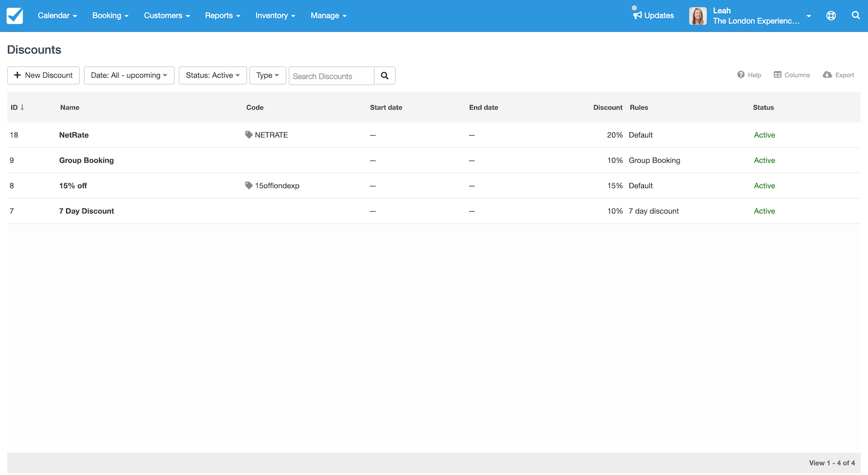Image resolution: width=868 pixels, height=475 pixels.
Task: Sort by the Start date column
Action: point(386,107)
